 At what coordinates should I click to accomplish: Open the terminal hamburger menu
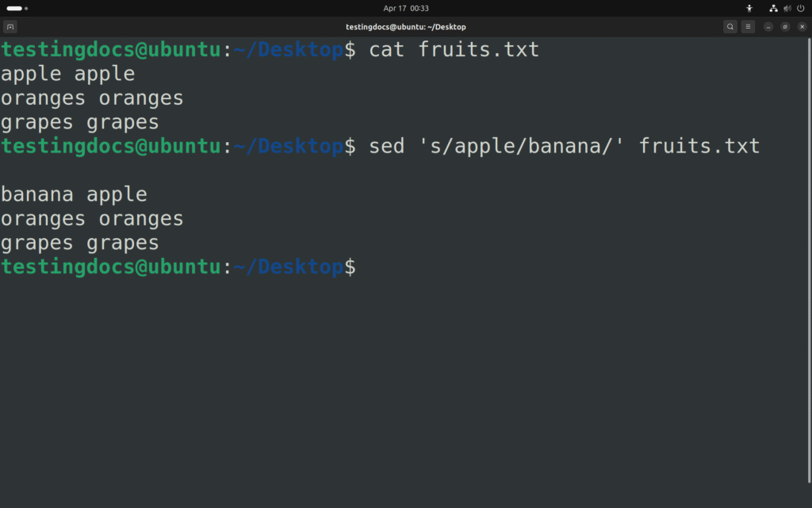(x=748, y=27)
